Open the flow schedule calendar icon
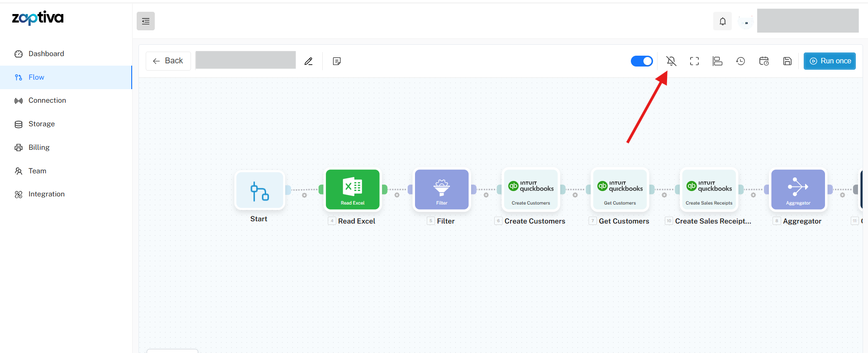Viewport: 868px width, 353px height. (764, 61)
